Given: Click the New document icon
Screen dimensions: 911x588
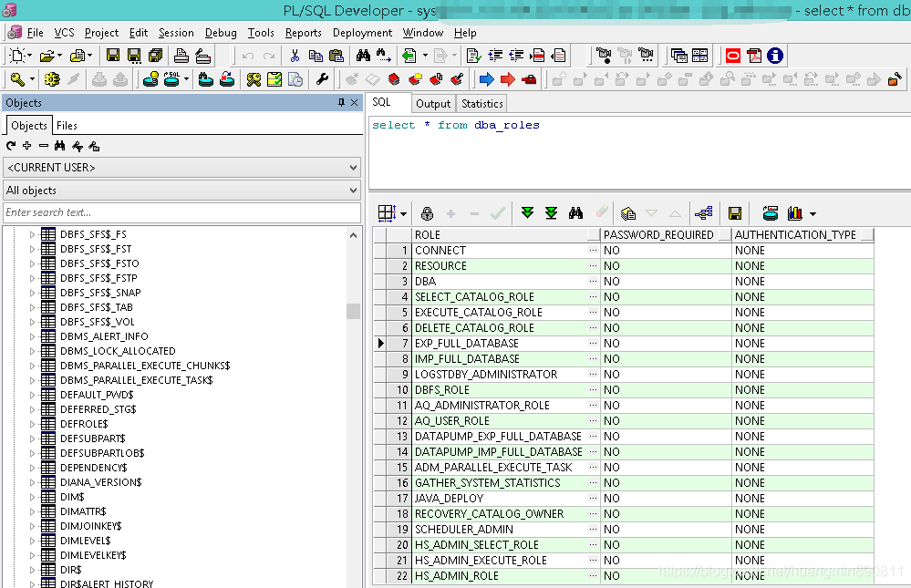Looking at the screenshot, I should pos(17,56).
